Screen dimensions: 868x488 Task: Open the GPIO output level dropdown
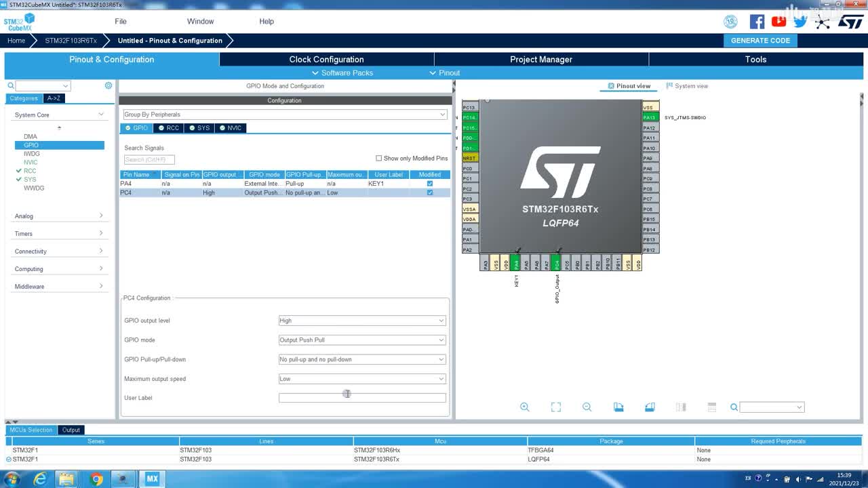(x=362, y=321)
